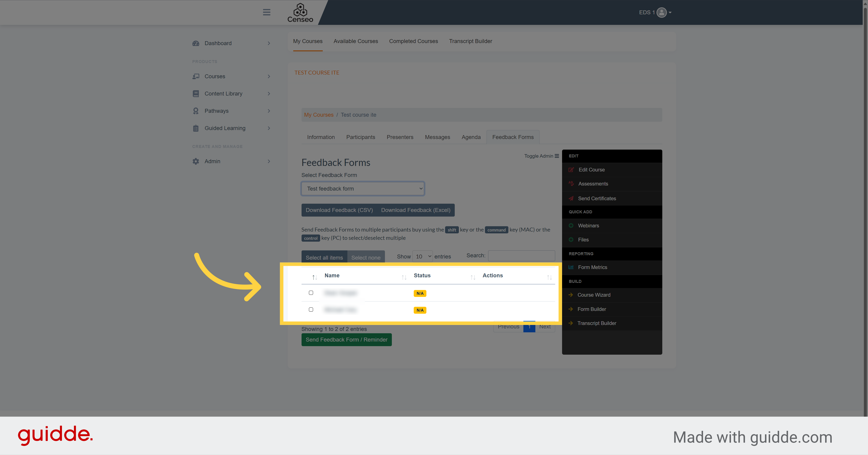This screenshot has width=868, height=455.
Task: Click the Content Library book icon
Action: (x=196, y=94)
